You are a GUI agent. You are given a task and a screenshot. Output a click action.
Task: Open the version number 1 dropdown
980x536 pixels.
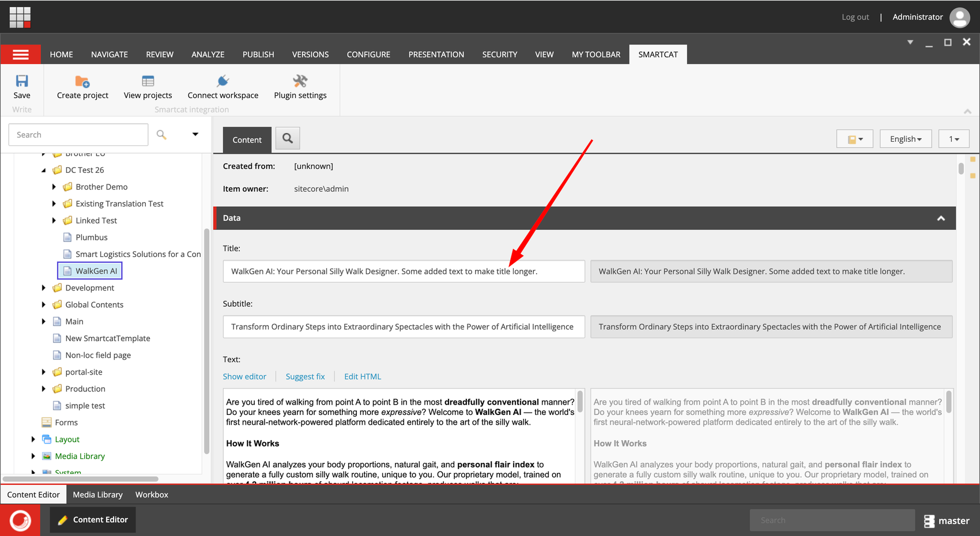[954, 139]
